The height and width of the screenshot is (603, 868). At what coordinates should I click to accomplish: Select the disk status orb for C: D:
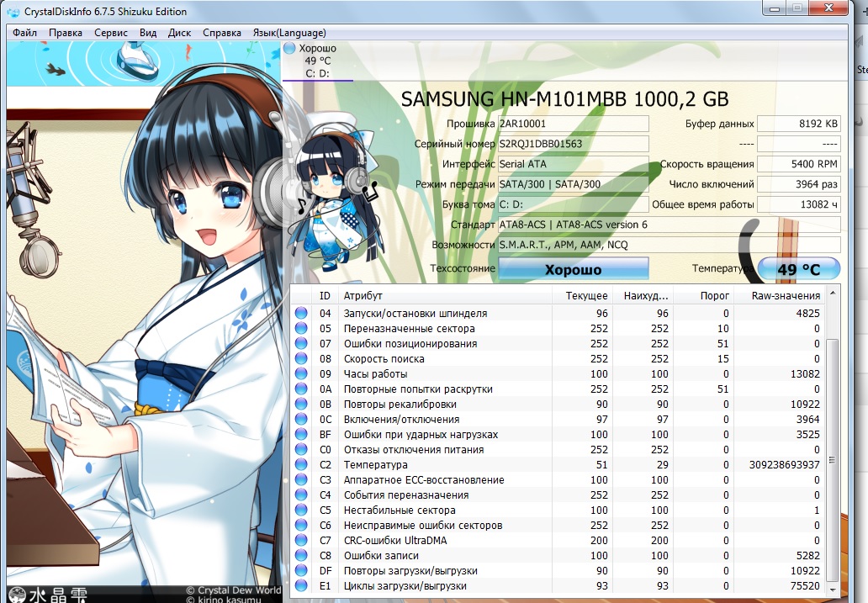(x=289, y=48)
